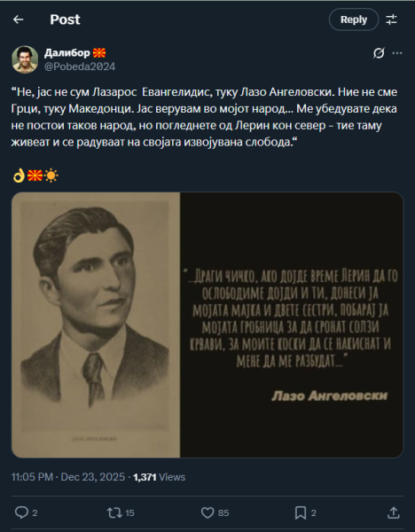Screen dimensions: 415x532
Task: Open the @Pobeda2024 handle link
Action: (x=80, y=66)
